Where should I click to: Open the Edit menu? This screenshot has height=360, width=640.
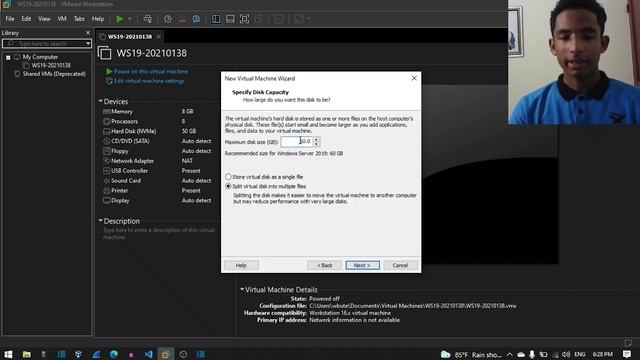pos(26,19)
